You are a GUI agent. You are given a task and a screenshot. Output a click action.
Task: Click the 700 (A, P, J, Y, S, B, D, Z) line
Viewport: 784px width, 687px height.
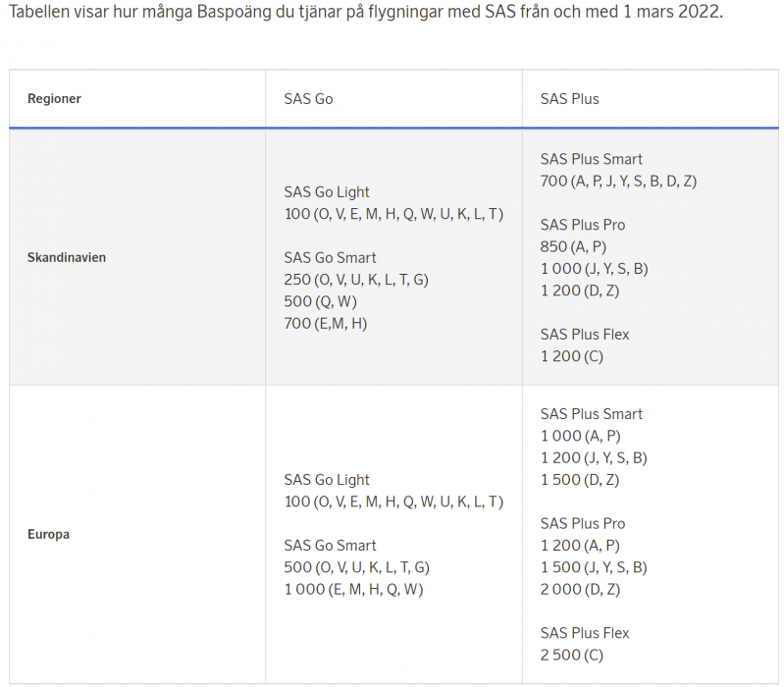pos(618,181)
